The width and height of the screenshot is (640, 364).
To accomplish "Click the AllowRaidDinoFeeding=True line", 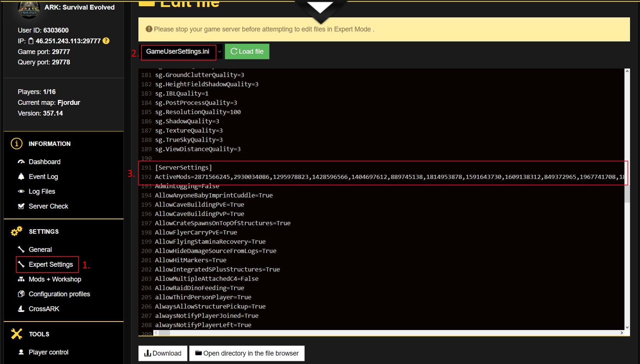I will point(200,288).
